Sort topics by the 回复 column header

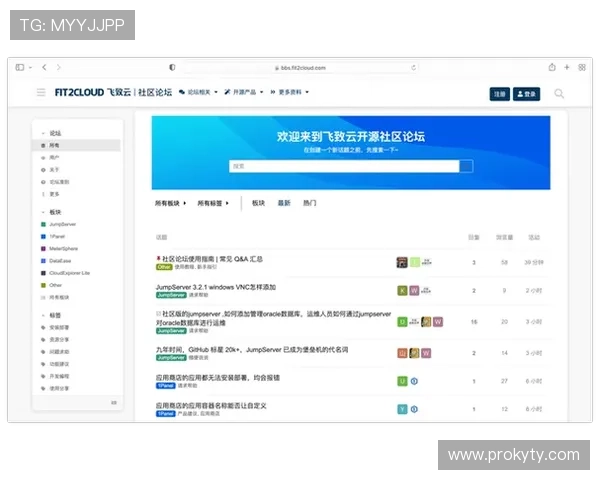(474, 237)
